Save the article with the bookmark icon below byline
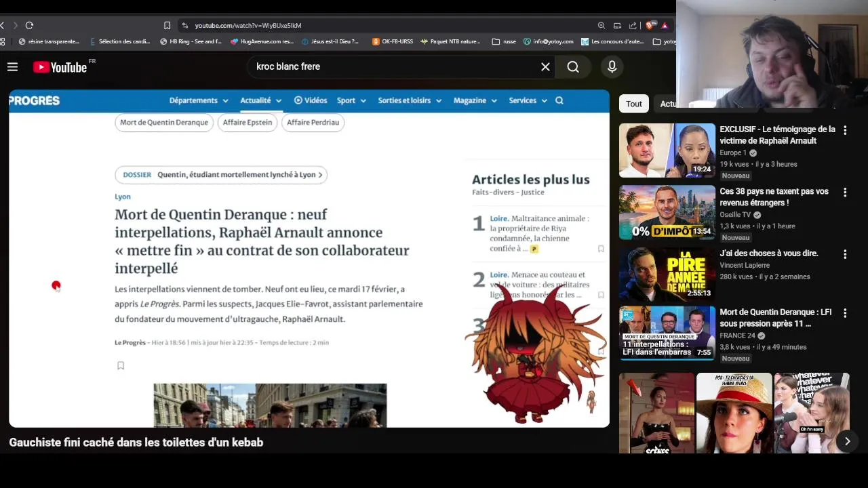This screenshot has height=488, width=868. pos(121,365)
